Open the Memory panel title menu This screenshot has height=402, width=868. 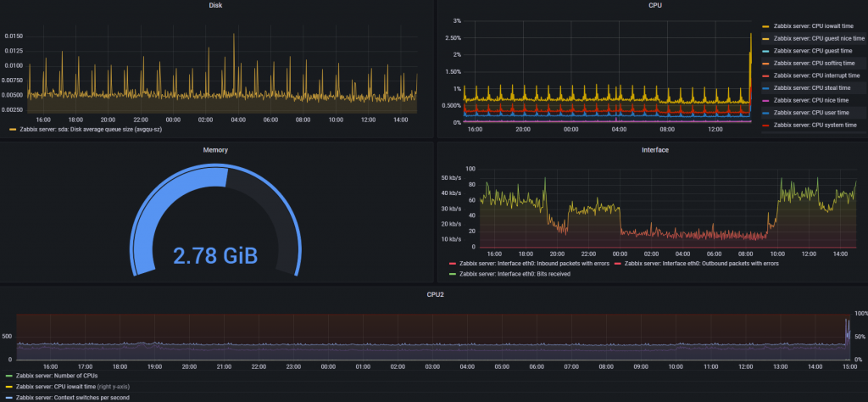click(216, 149)
